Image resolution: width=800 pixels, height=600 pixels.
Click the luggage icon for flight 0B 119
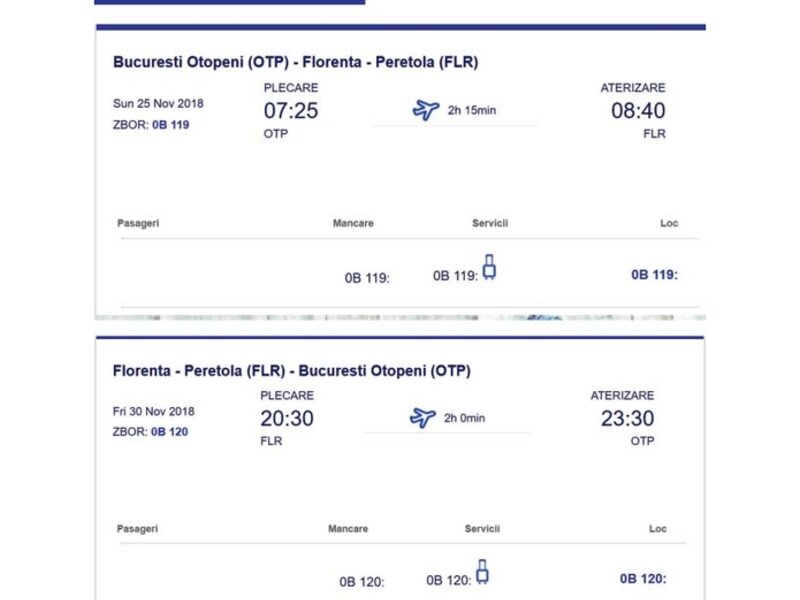pyautogui.click(x=489, y=267)
